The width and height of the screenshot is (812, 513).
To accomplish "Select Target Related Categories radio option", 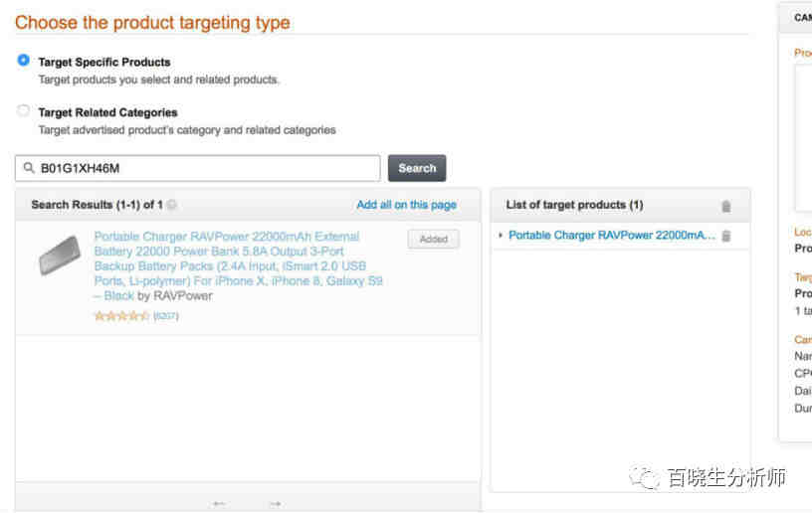I will pos(23,110).
